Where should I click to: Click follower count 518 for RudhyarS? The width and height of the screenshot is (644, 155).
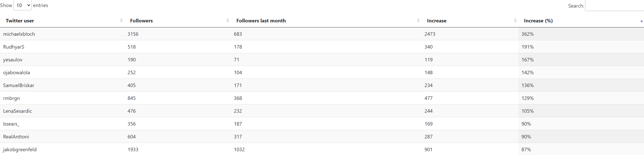[131, 47]
